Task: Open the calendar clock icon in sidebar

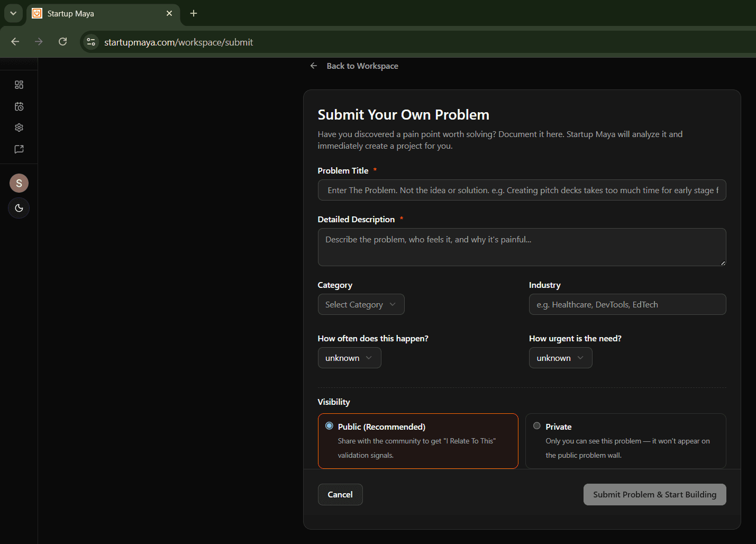Action: (x=19, y=106)
